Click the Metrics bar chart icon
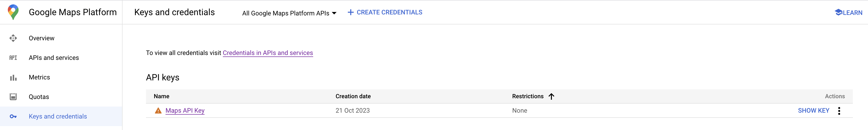Screen dimensions: 868x130 13,78
